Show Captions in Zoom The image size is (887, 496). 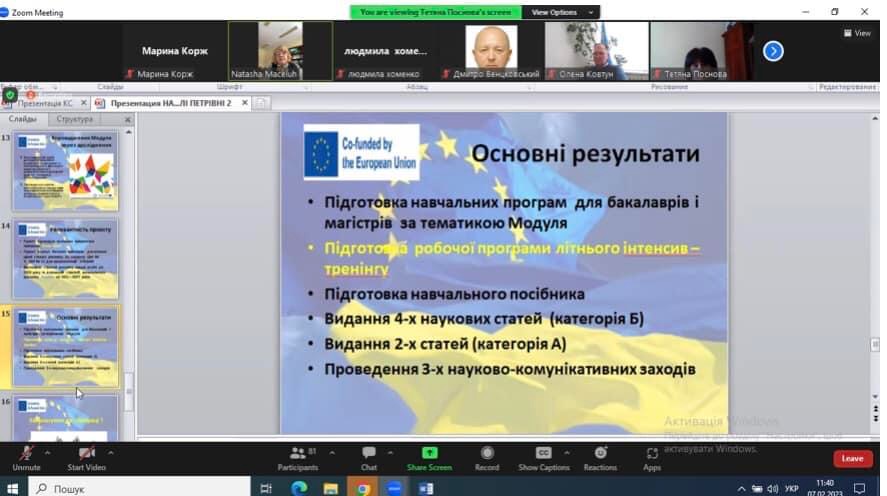coord(544,458)
